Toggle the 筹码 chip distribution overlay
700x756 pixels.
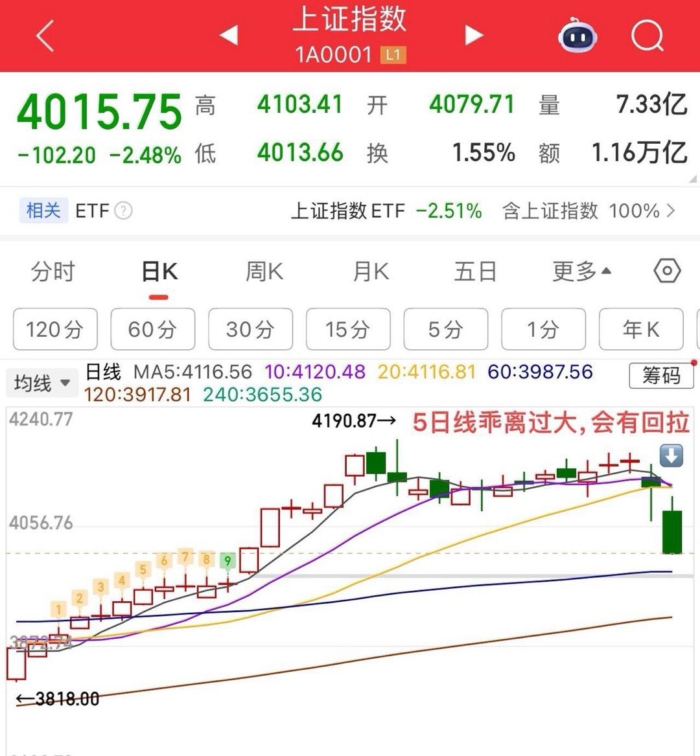point(662,376)
